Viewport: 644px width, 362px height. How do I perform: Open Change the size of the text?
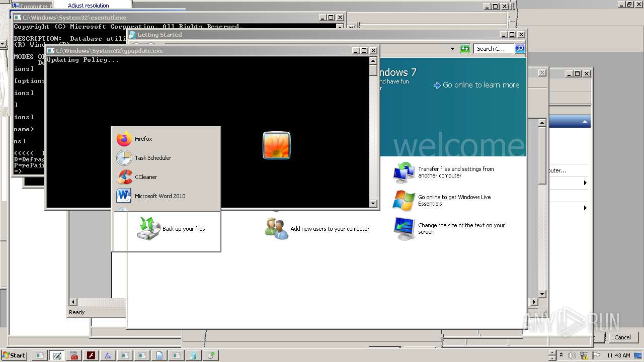(x=449, y=229)
